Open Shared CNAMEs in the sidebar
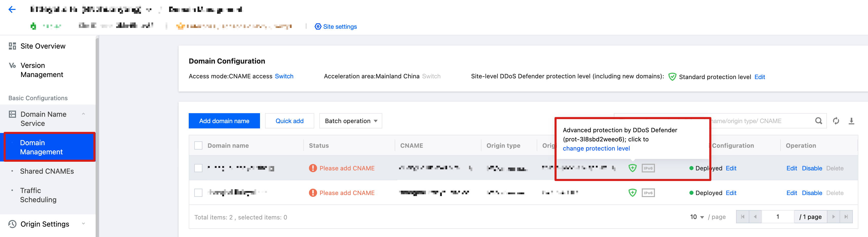This screenshot has height=237, width=868. [x=47, y=171]
